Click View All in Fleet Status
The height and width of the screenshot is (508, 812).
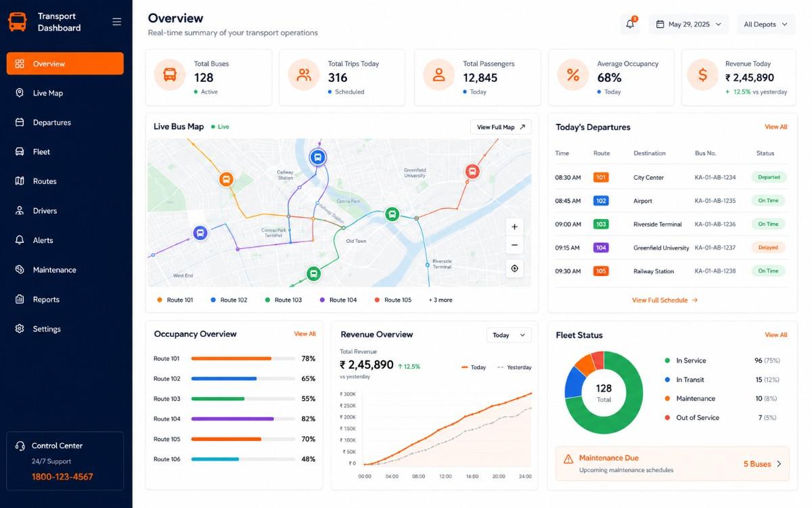click(776, 335)
